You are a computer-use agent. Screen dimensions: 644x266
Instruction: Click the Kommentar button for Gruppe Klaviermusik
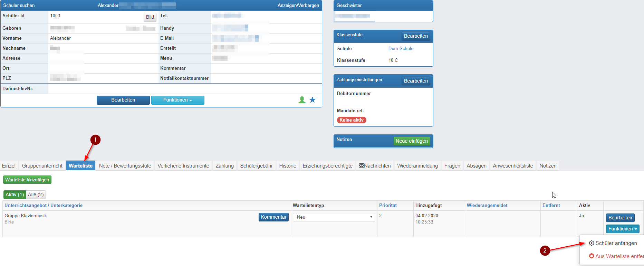(x=273, y=217)
